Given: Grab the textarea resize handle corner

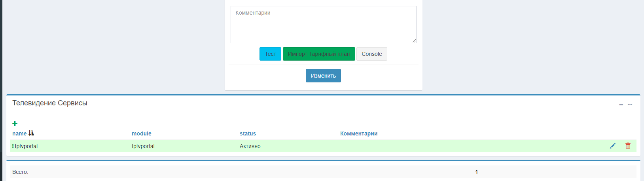Looking at the screenshot, I should (414, 41).
